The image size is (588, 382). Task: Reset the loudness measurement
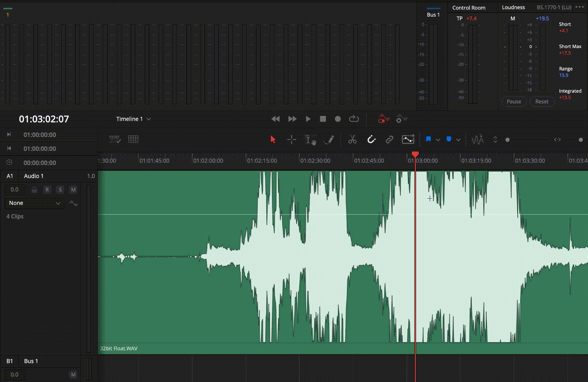point(542,101)
